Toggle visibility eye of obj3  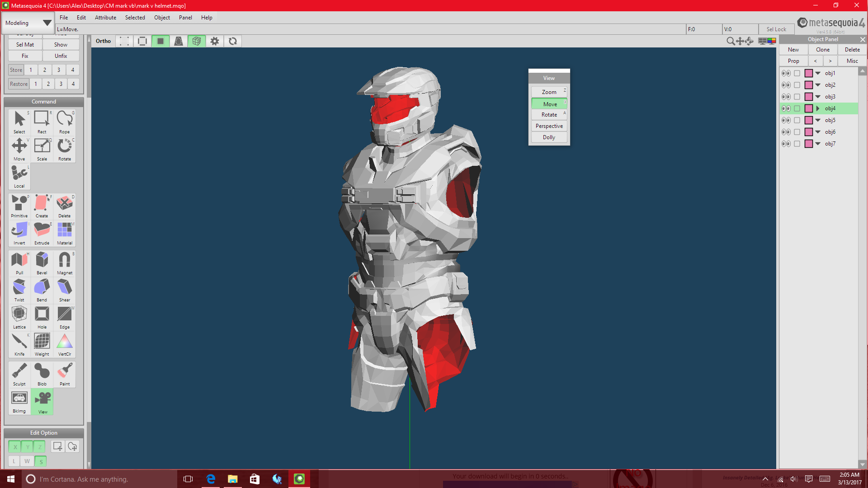pos(786,97)
